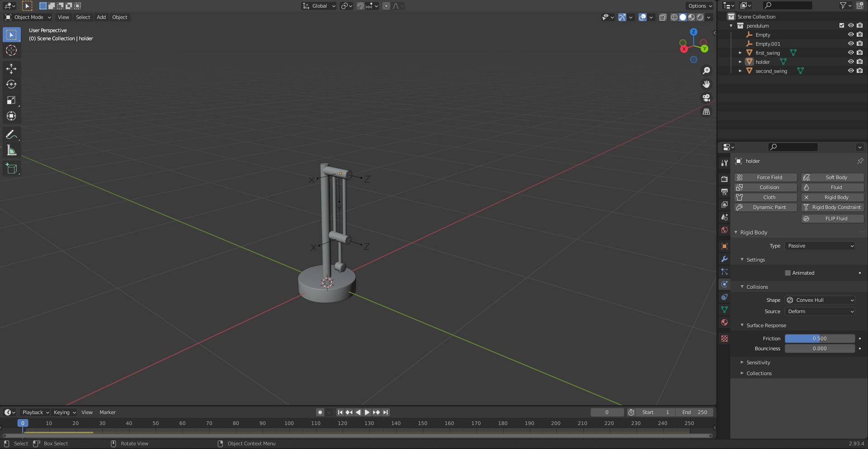The image size is (868, 449).
Task: Click the FLIP Fluid button
Action: point(833,219)
